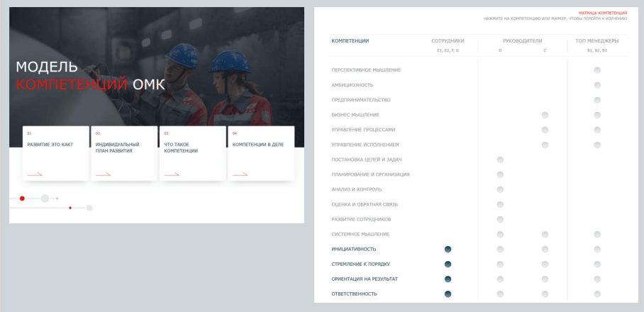Open the Стремление к порядку competency
Image resolution: width=644 pixels, height=312 pixels.
[360, 264]
